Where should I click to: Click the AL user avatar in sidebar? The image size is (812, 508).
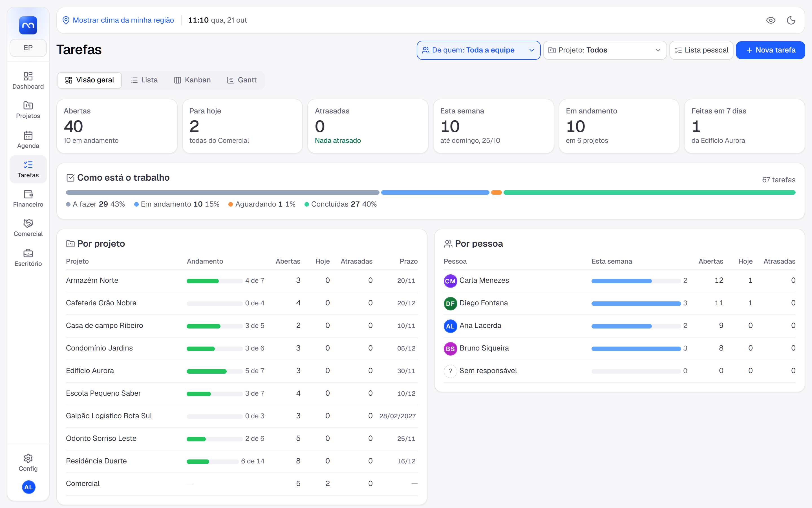click(x=28, y=487)
